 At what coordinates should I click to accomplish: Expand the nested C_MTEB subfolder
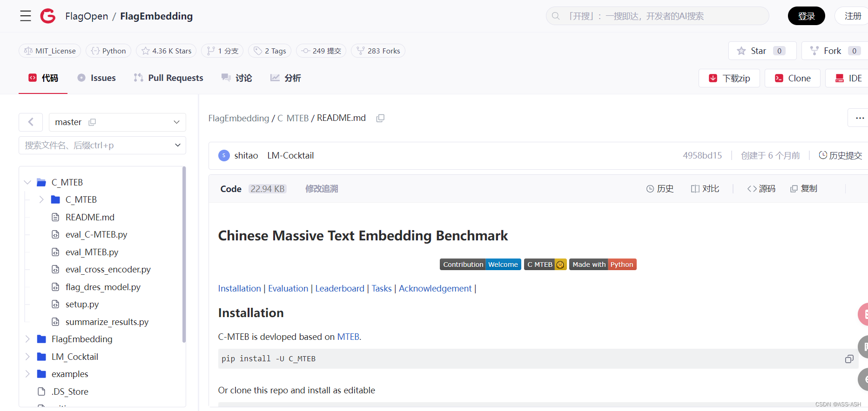coord(41,200)
